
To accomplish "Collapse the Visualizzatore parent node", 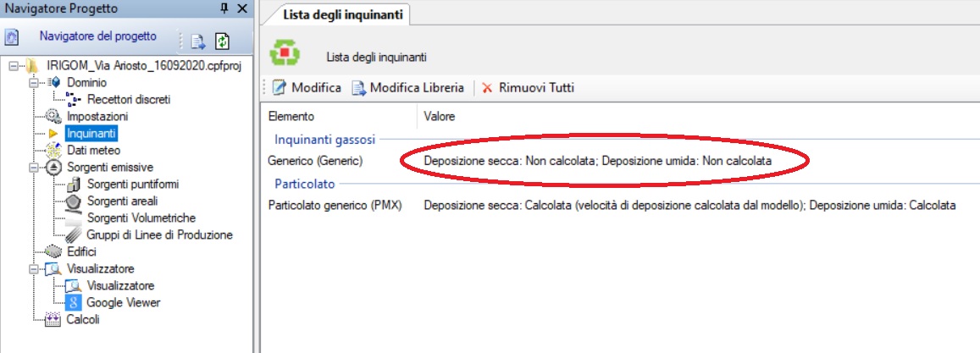I will coord(34,269).
